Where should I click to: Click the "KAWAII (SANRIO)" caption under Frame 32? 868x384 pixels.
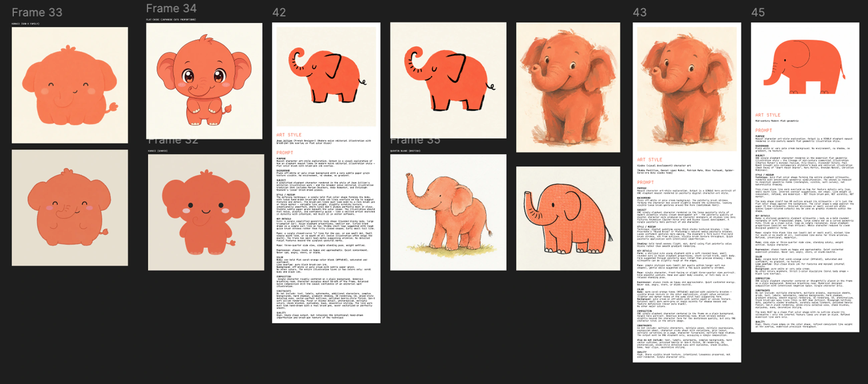coord(158,150)
